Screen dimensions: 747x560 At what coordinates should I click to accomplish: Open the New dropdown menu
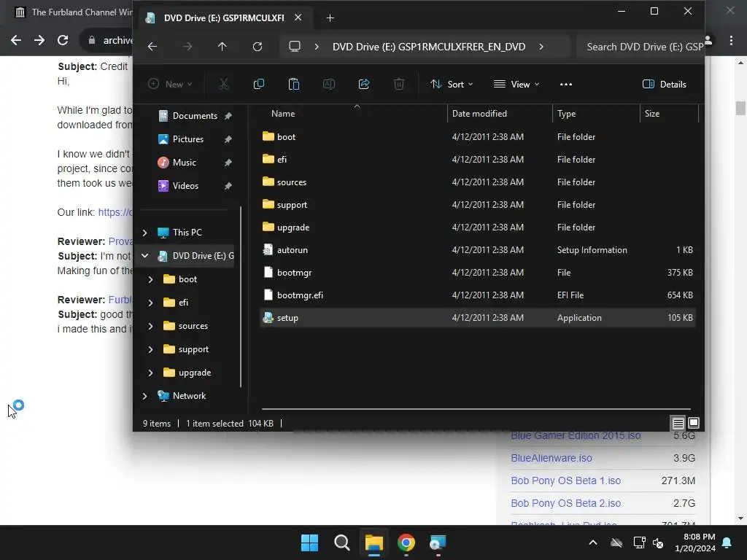point(170,85)
